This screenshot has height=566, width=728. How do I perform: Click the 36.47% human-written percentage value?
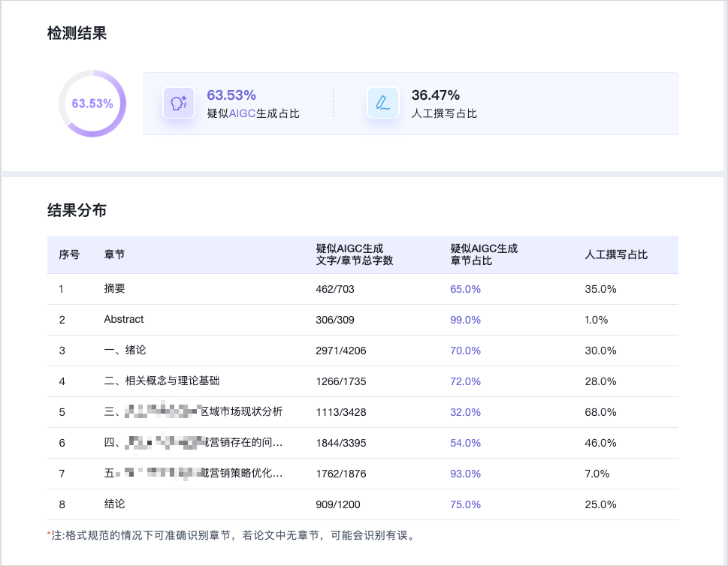tap(436, 95)
